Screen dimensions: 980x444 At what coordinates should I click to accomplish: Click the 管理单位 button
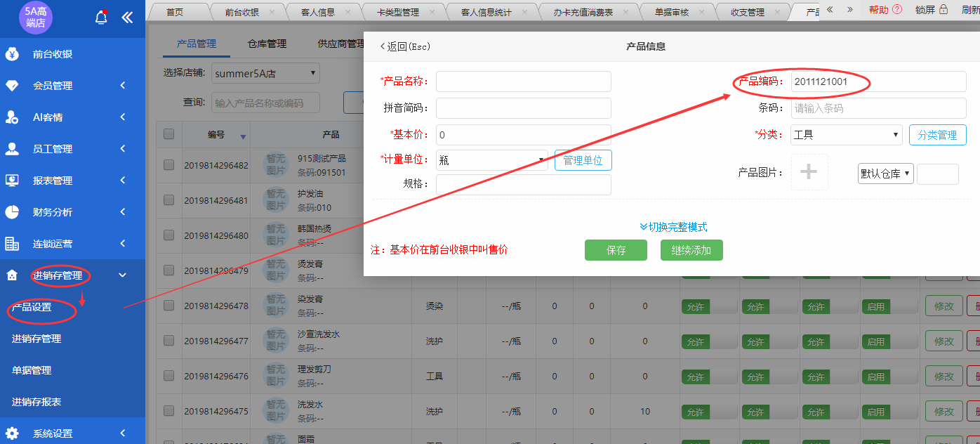[583, 160]
